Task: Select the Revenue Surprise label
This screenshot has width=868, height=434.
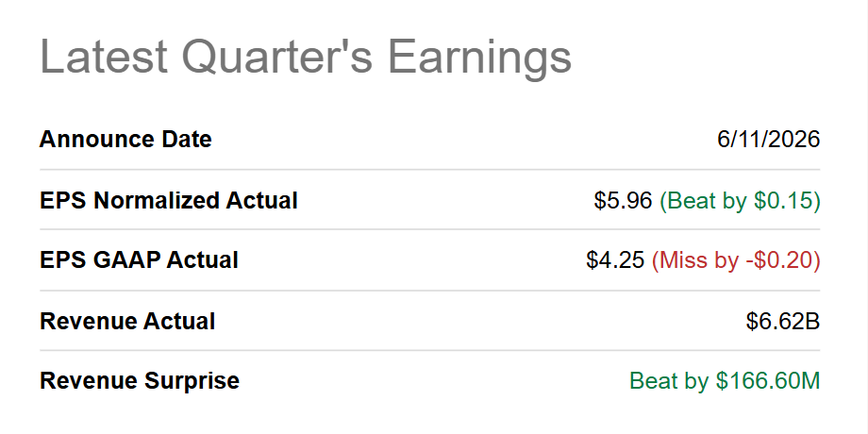Action: pyautogui.click(x=140, y=381)
